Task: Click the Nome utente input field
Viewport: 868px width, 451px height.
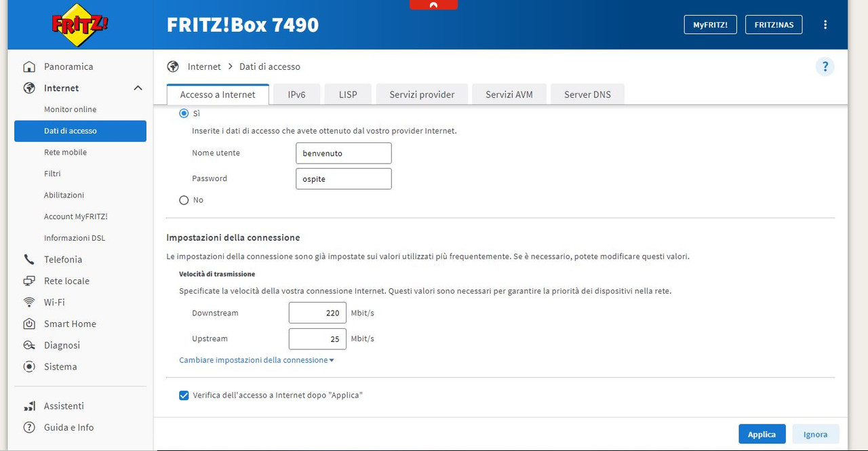Action: coord(344,153)
